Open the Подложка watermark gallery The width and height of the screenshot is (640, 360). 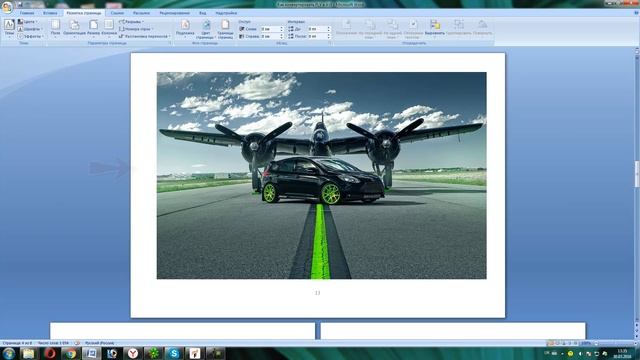coord(185,28)
